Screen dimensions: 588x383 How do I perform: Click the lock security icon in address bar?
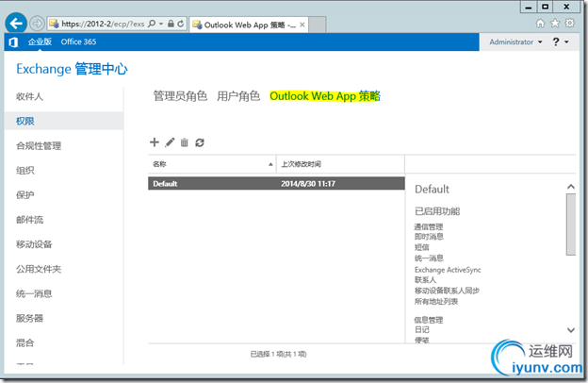tap(171, 24)
